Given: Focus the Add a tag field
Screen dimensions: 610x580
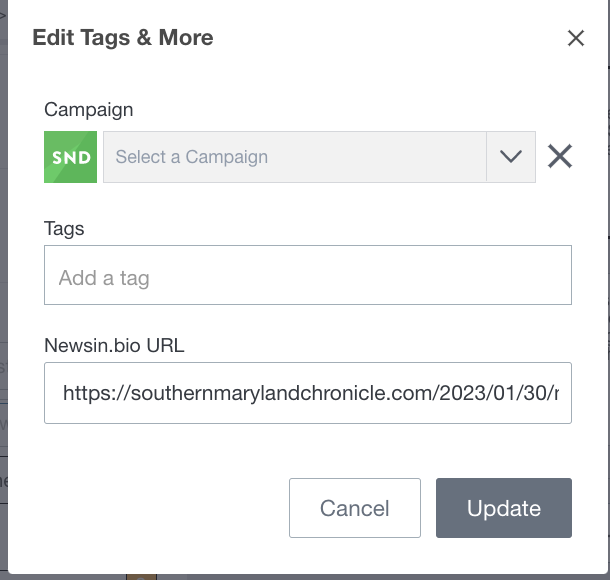Looking at the screenshot, I should click(x=308, y=275).
